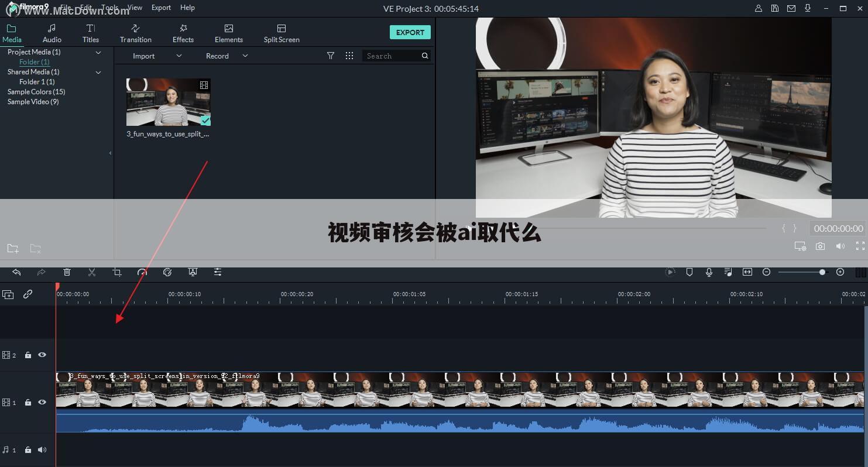The width and height of the screenshot is (868, 467).
Task: Switch to the Split Screen tab
Action: [x=282, y=33]
